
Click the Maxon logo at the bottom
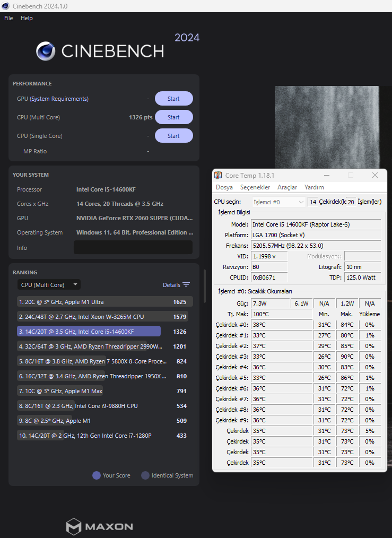(x=99, y=527)
